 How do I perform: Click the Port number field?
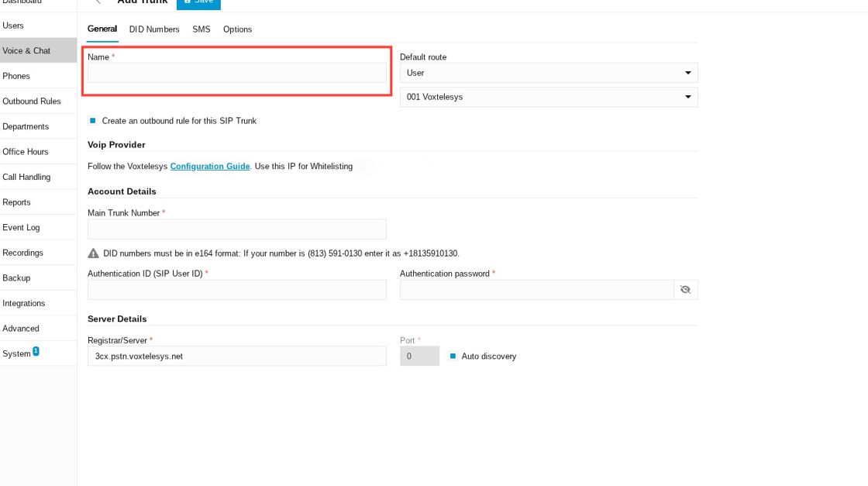coord(419,356)
